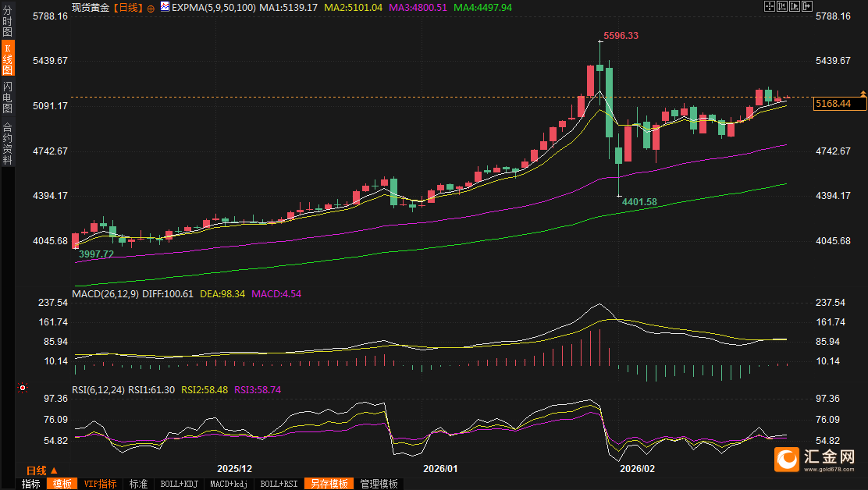Viewport: 868px width, 490px height.
Task: Click the jump-to-start chart icon at top right
Action: click(782, 6)
